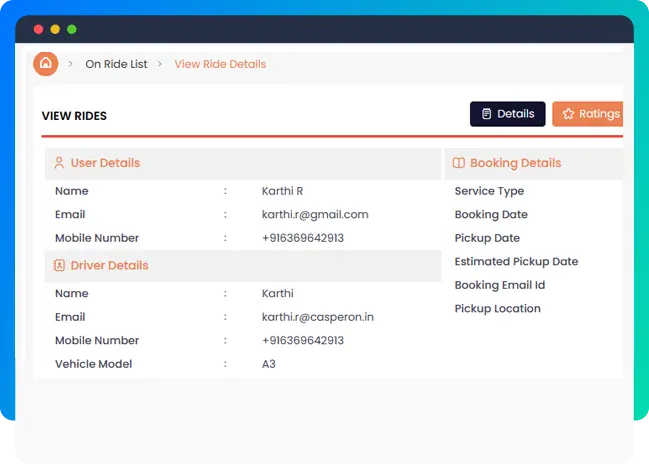Click the user email karthi.r@gmail.com
The height and width of the screenshot is (464, 649).
tap(315, 214)
